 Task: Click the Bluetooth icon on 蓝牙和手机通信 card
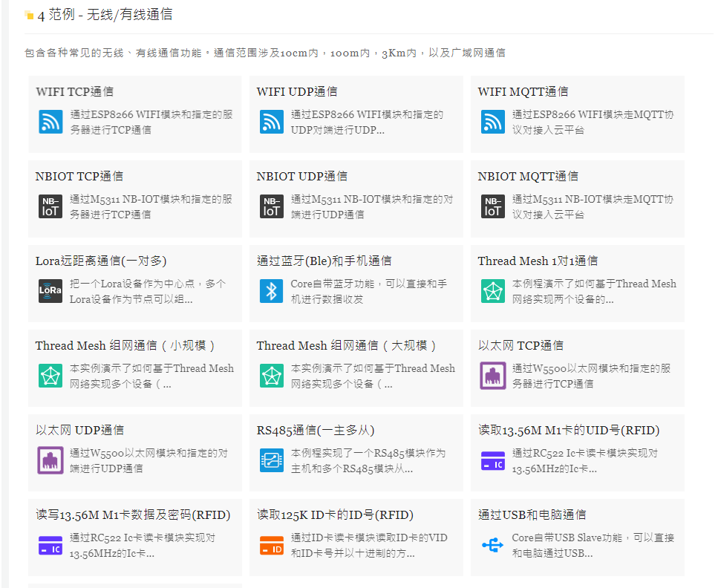point(270,291)
